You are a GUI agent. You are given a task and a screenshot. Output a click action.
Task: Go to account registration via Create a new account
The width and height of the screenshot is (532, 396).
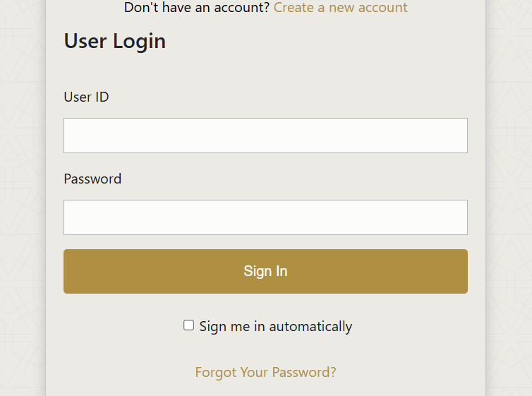coord(340,8)
